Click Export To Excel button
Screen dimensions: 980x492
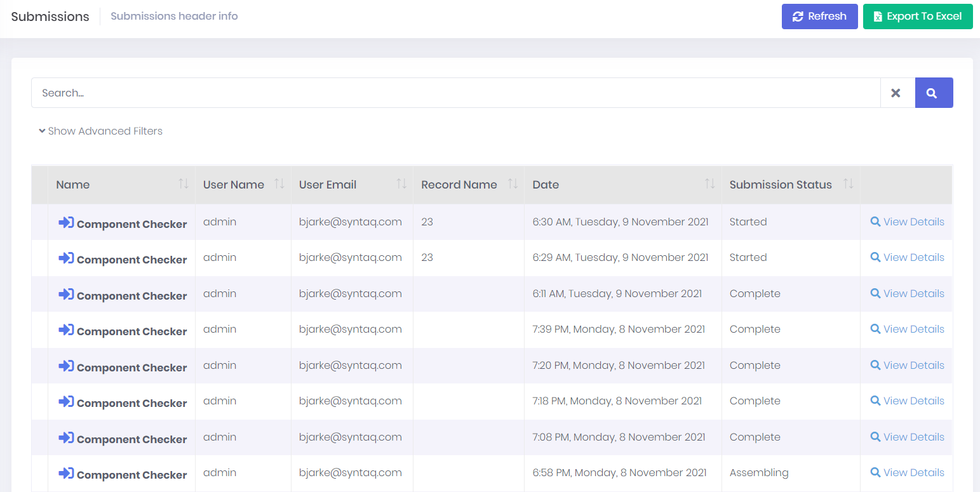coord(917,17)
